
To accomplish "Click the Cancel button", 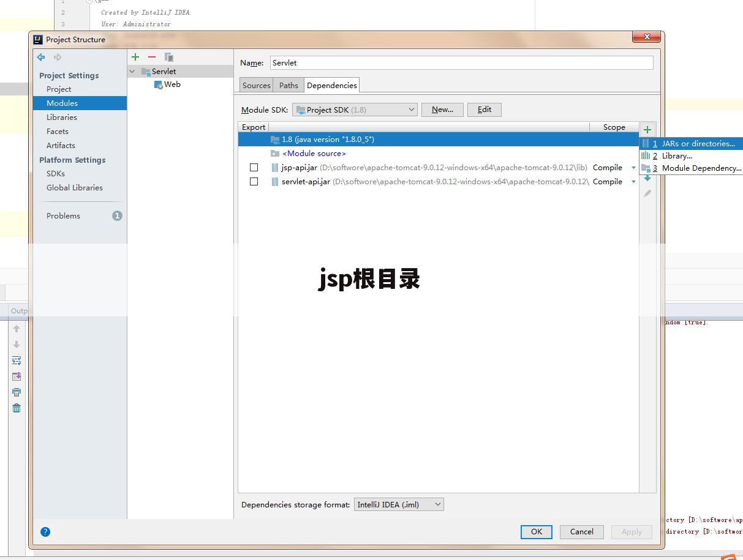I will (x=581, y=532).
